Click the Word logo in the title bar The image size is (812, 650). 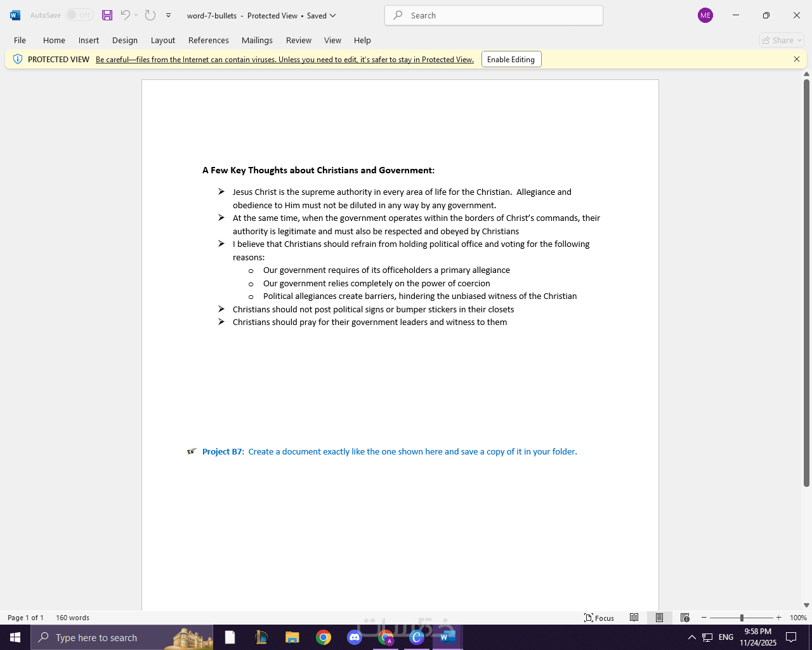15,15
